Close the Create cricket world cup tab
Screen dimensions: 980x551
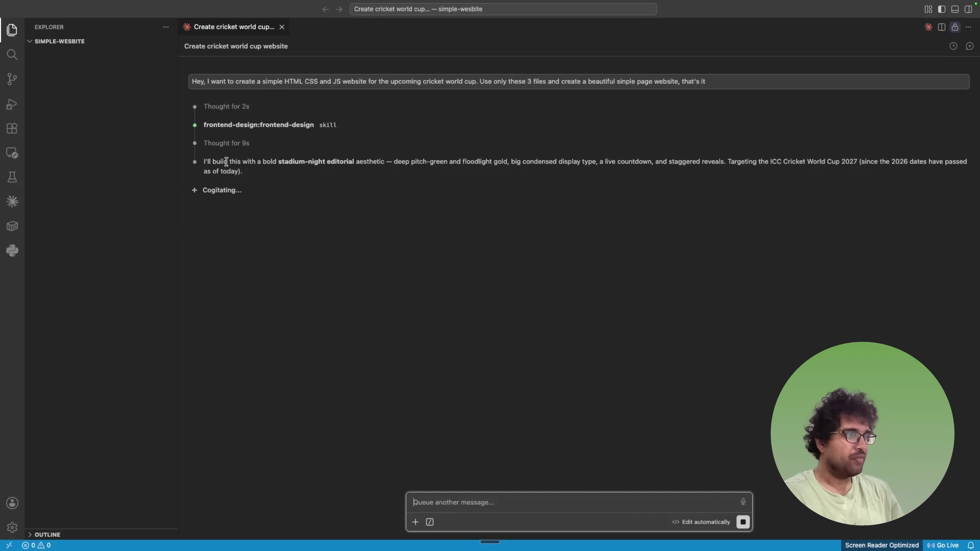[x=282, y=27]
